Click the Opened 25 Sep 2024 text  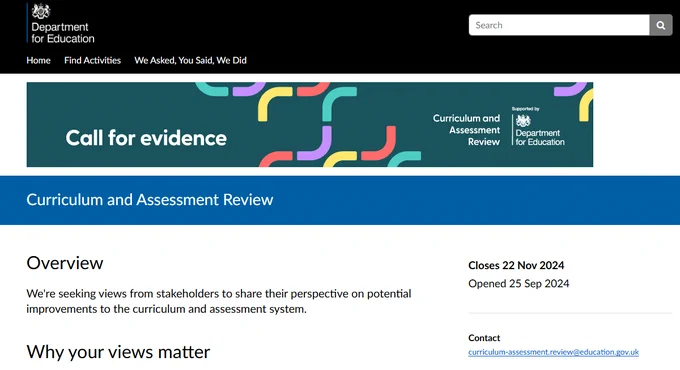[x=519, y=284]
